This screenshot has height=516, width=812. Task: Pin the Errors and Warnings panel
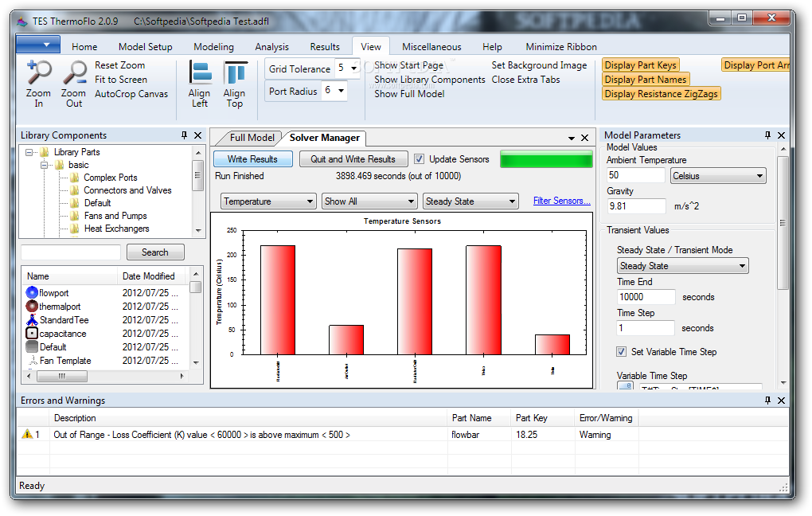[x=767, y=401]
